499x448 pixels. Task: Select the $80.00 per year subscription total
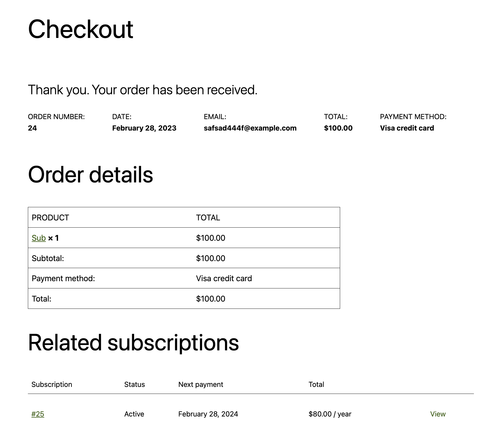[330, 414]
